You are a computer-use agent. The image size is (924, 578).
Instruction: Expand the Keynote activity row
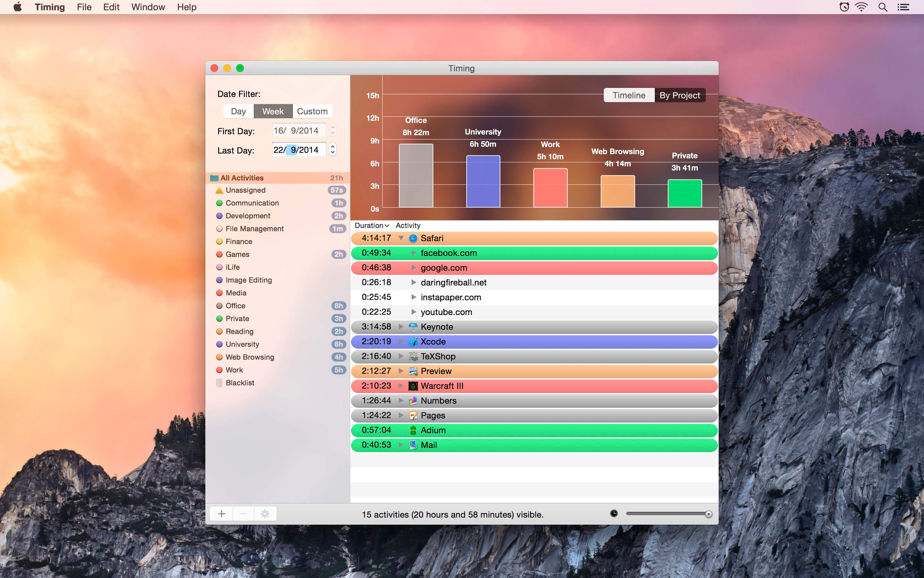(401, 327)
